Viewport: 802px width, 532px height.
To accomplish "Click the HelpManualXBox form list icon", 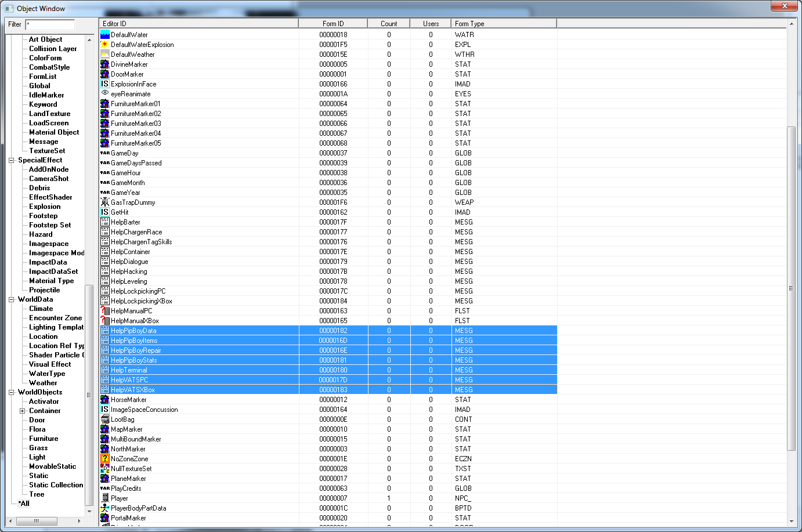I will pyautogui.click(x=105, y=321).
